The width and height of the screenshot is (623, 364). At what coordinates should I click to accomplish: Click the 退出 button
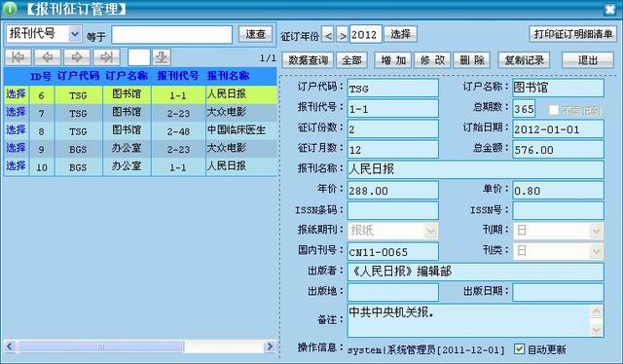tap(588, 60)
